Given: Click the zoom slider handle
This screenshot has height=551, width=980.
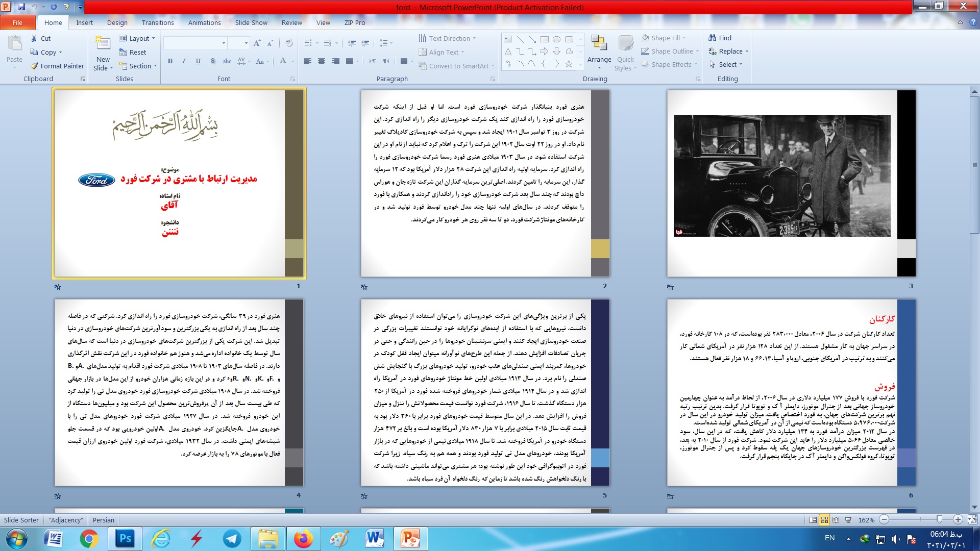Looking at the screenshot, I should coord(939,519).
